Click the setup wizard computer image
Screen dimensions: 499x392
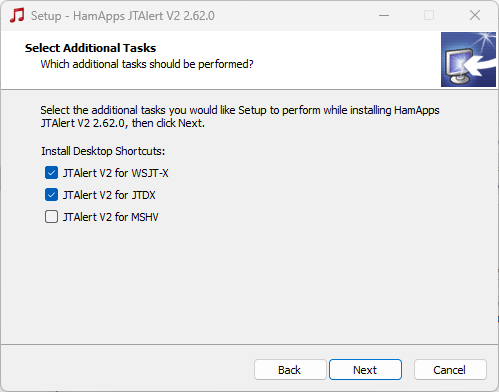[468, 59]
